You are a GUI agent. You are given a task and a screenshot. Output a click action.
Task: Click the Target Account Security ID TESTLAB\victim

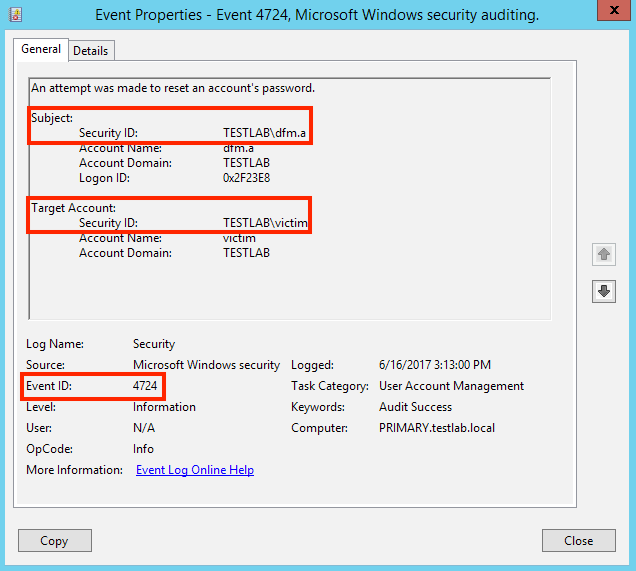coord(265,223)
